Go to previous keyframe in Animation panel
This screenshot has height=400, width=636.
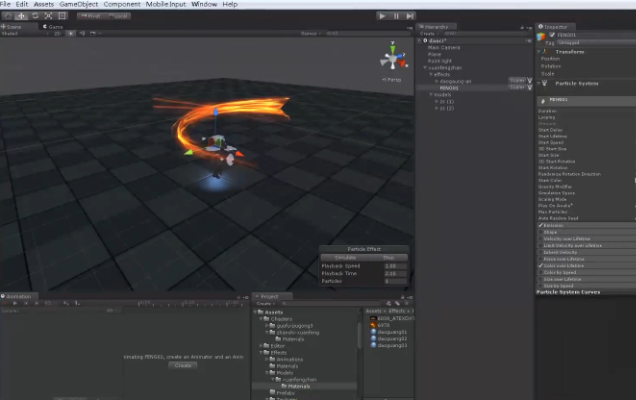26,303
